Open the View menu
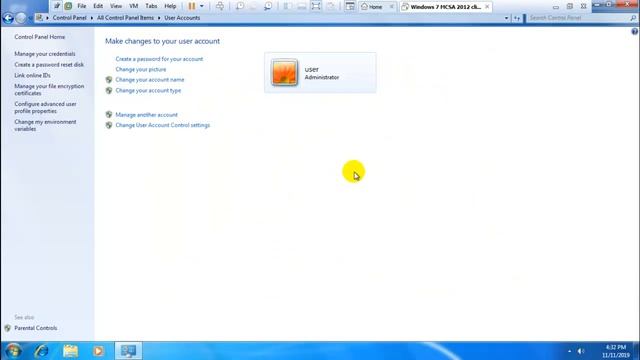 (x=116, y=6)
